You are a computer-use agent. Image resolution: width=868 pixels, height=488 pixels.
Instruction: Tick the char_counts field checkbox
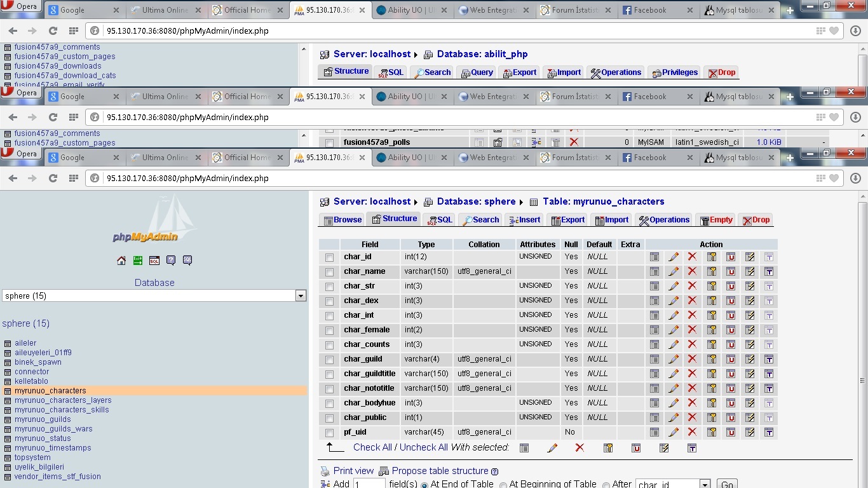[329, 345]
